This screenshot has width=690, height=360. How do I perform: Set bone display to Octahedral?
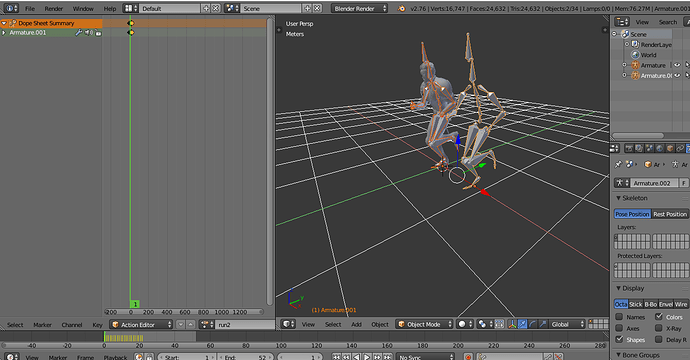[x=621, y=304]
